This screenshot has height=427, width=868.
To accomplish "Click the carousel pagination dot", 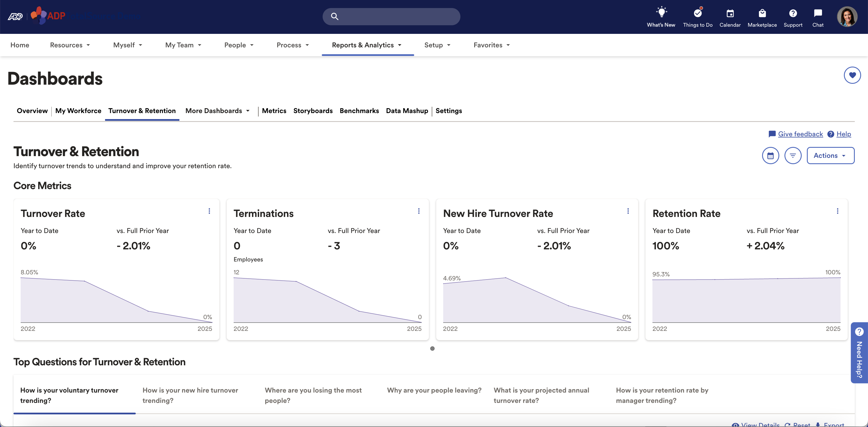I will [x=432, y=349].
